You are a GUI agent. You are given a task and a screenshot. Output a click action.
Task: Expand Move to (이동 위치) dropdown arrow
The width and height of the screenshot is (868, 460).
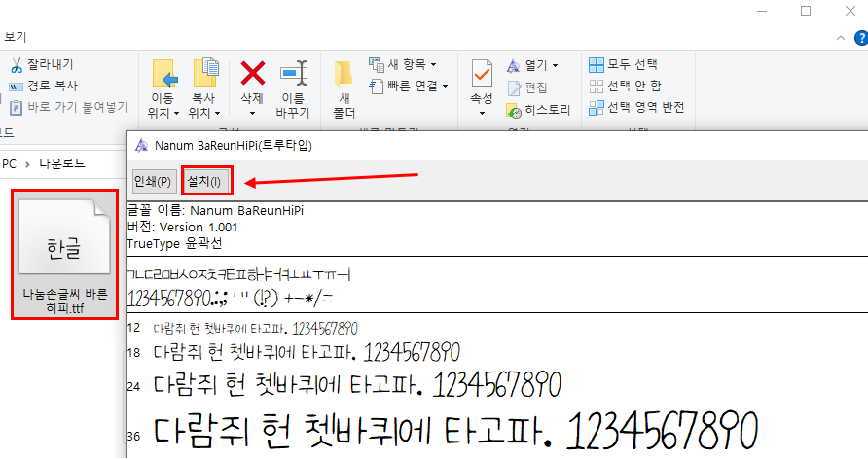point(176,114)
